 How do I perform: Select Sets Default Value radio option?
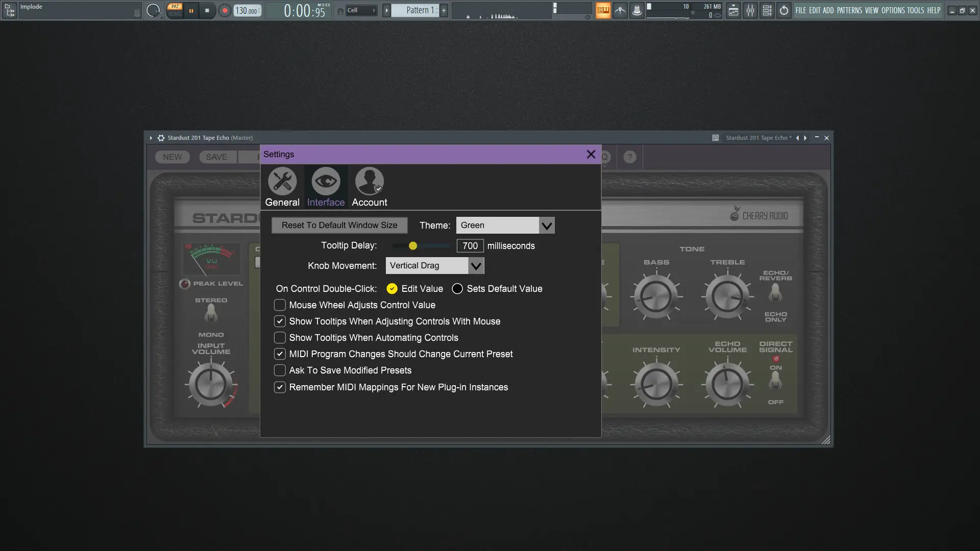click(457, 289)
